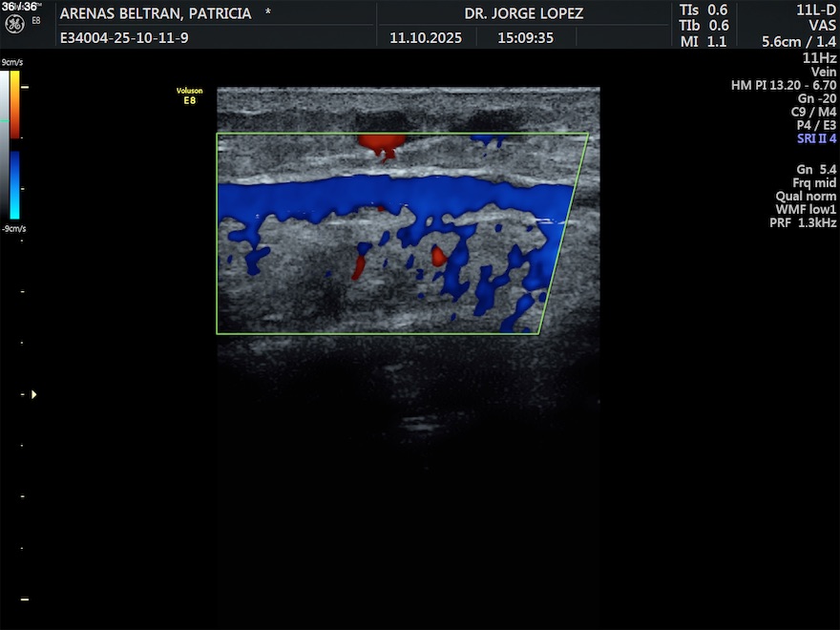The width and height of the screenshot is (840, 630).
Task: Click the PRF 1.3kHz parameter
Action: tap(803, 222)
